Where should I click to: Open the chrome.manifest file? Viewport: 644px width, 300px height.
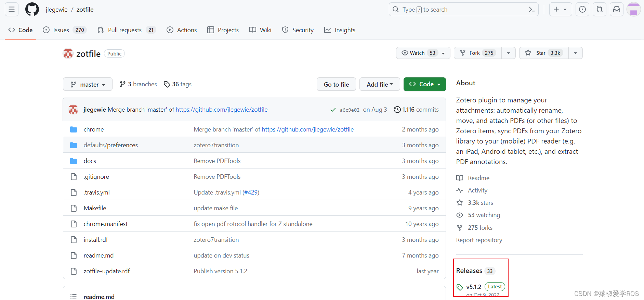pos(106,224)
